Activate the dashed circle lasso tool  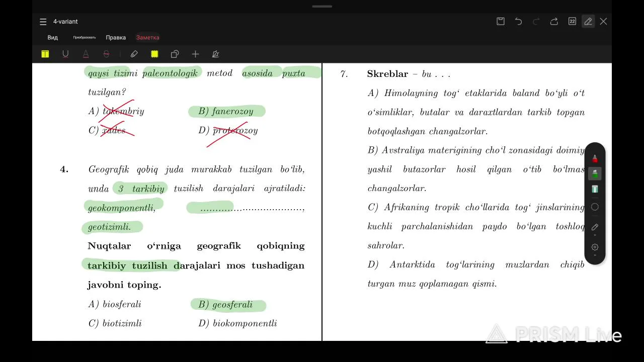pyautogui.click(x=595, y=207)
